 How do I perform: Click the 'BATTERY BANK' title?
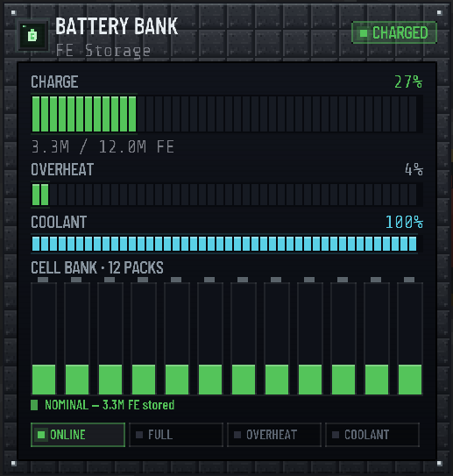pyautogui.click(x=117, y=26)
